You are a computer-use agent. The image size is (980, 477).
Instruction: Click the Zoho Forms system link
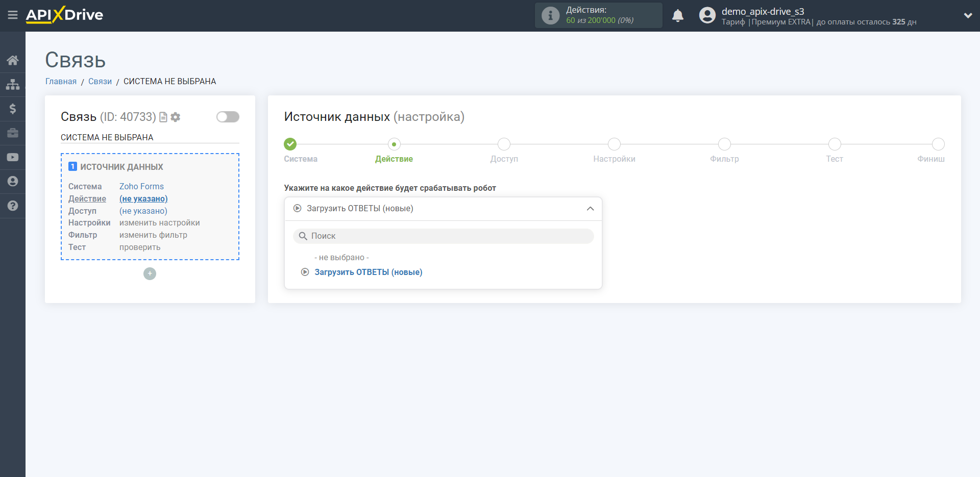[x=141, y=187]
